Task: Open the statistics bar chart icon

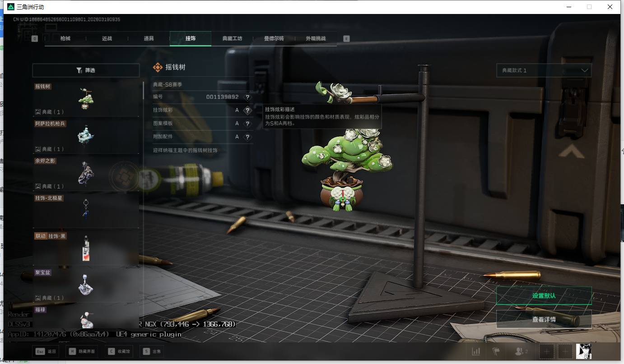Action: [476, 351]
